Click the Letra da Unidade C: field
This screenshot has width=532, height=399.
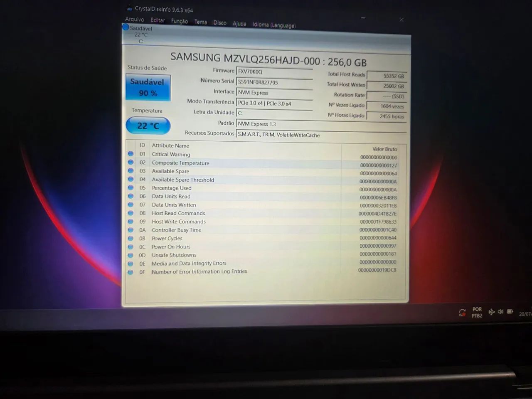pyautogui.click(x=274, y=113)
